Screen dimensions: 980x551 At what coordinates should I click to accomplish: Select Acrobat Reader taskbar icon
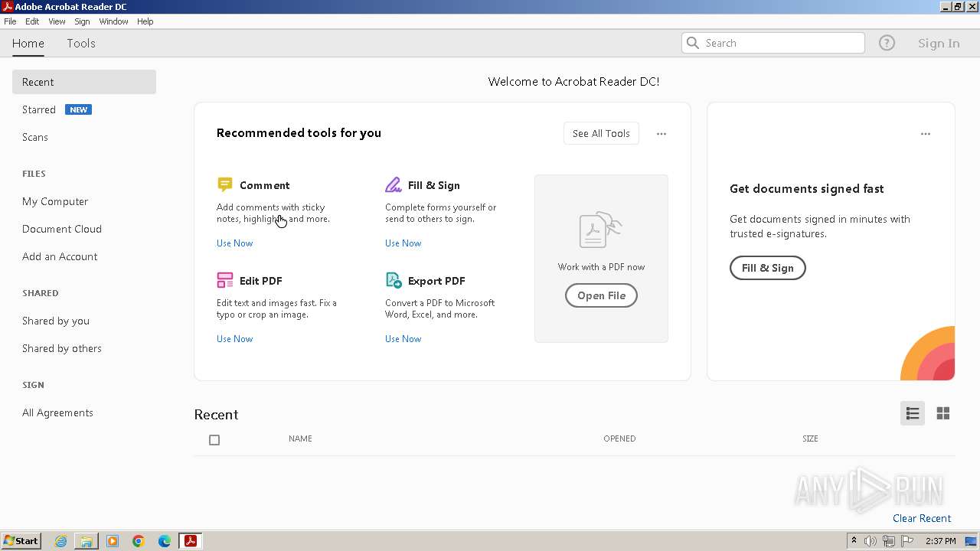click(191, 541)
